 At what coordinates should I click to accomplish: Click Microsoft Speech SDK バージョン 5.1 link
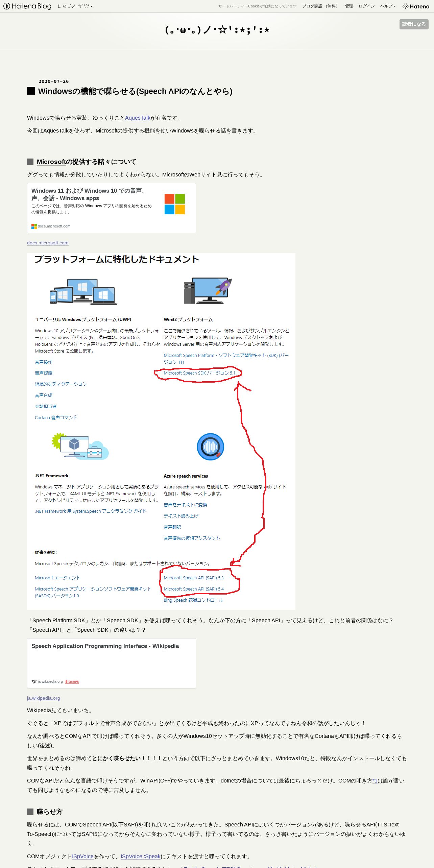(x=199, y=373)
